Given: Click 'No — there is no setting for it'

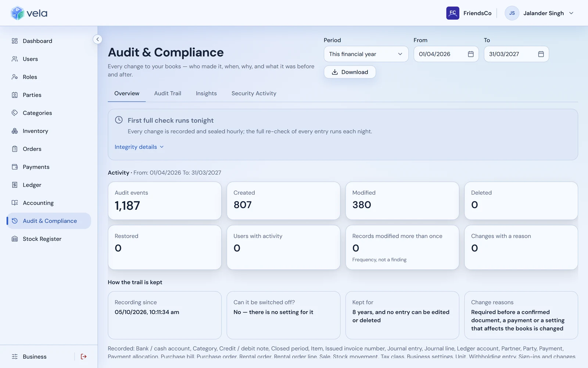Looking at the screenshot, I should pyautogui.click(x=273, y=312).
